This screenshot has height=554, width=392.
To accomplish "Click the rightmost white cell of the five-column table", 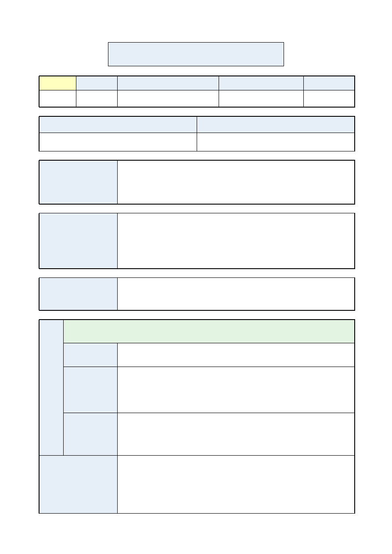I will click(x=329, y=98).
